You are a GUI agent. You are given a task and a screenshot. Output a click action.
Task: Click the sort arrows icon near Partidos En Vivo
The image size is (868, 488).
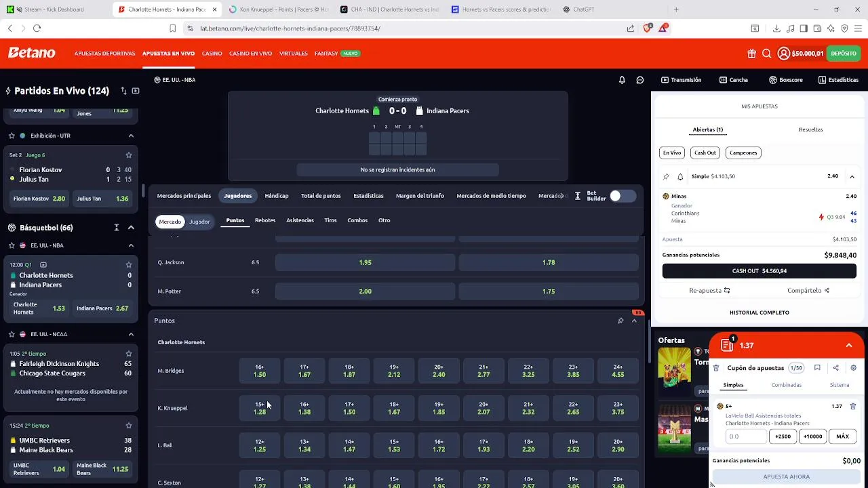[x=123, y=91]
